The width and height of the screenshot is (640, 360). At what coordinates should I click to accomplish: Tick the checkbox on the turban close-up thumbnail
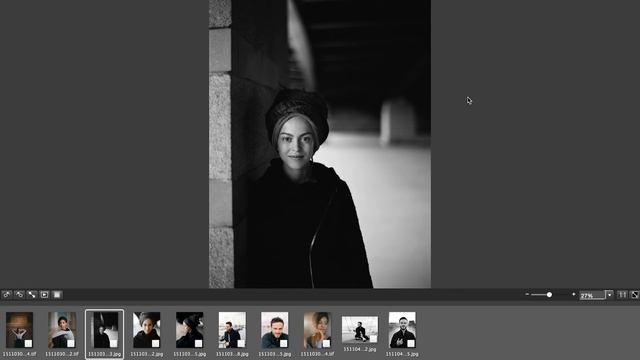(x=156, y=343)
